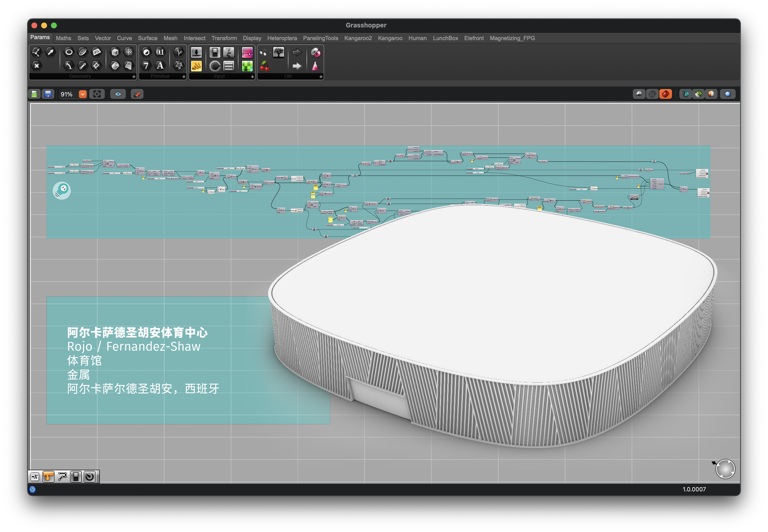
Task: Click zoom extents button beside 91%
Action: pos(97,94)
